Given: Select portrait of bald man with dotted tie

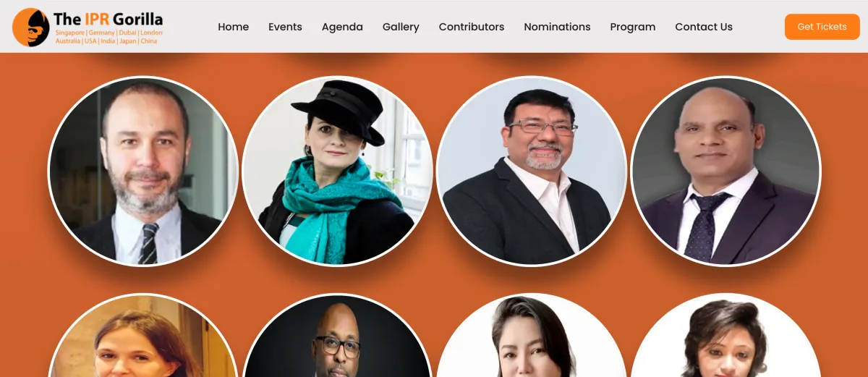Looking at the screenshot, I should (x=726, y=171).
